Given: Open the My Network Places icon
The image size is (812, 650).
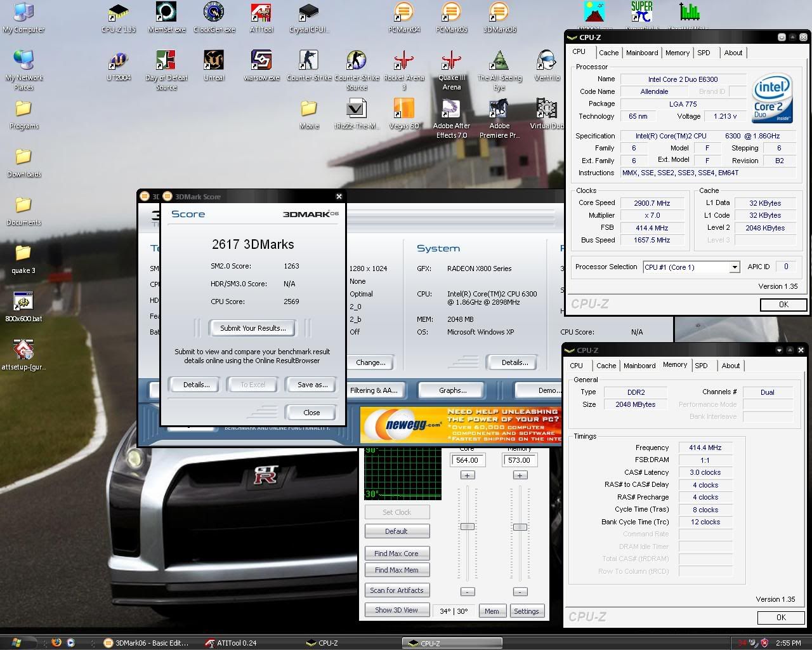Looking at the screenshot, I should [23, 70].
